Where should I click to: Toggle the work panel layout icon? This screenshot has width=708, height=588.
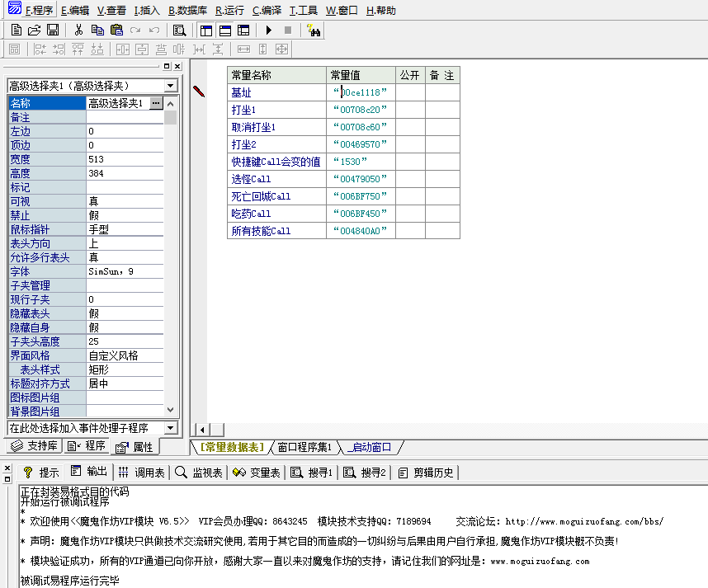206,31
